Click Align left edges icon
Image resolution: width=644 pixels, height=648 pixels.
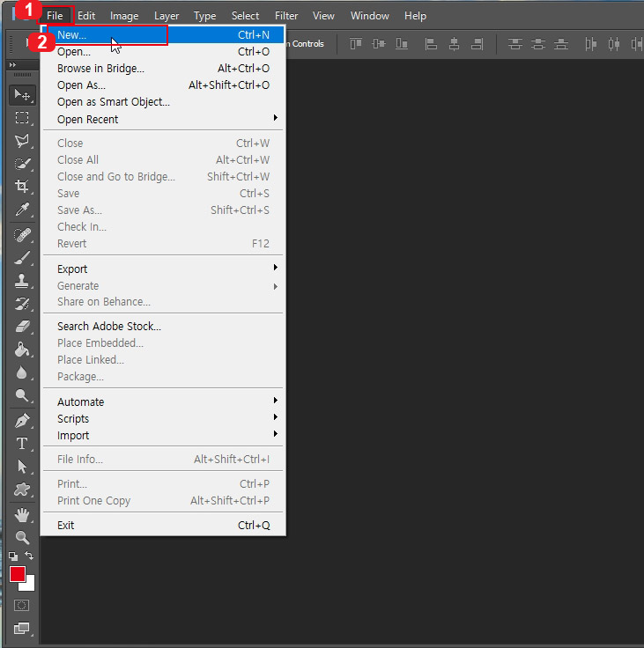coord(431,43)
